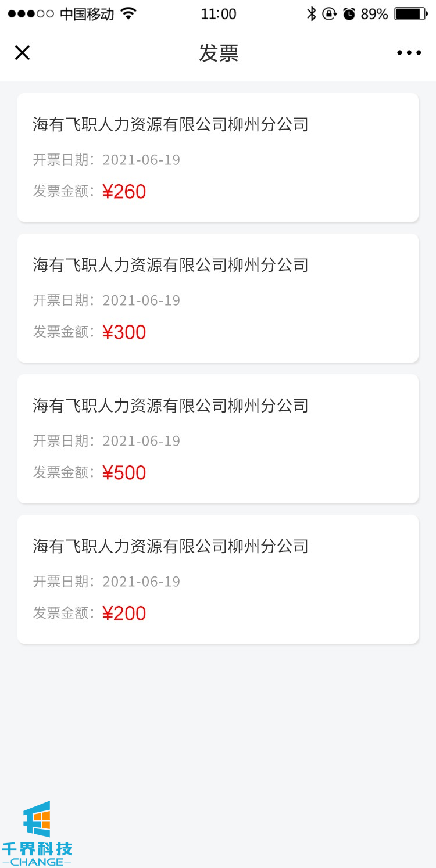
Task: Select company name on the ¥300 invoice
Action: tap(170, 265)
